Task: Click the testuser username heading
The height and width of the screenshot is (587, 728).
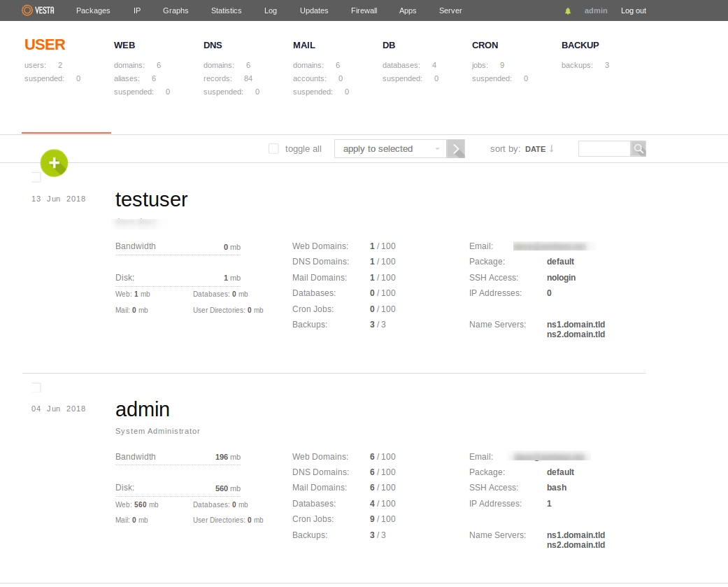Action: (x=151, y=199)
